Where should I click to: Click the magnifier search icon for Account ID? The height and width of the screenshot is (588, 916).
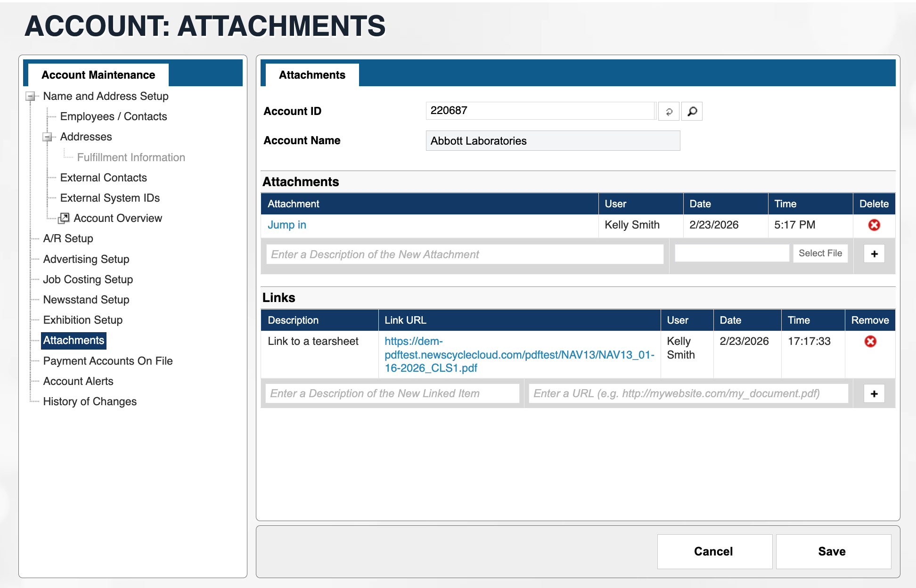[692, 112]
